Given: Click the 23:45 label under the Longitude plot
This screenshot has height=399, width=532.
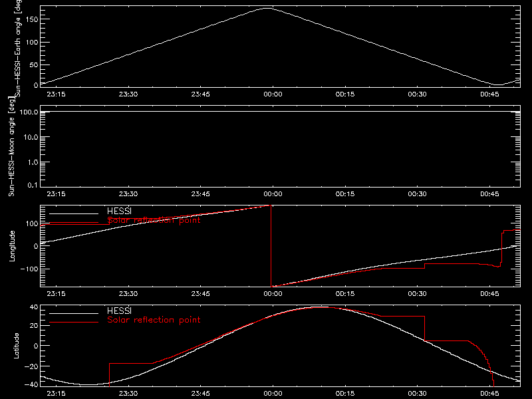Looking at the screenshot, I should click(x=201, y=294).
